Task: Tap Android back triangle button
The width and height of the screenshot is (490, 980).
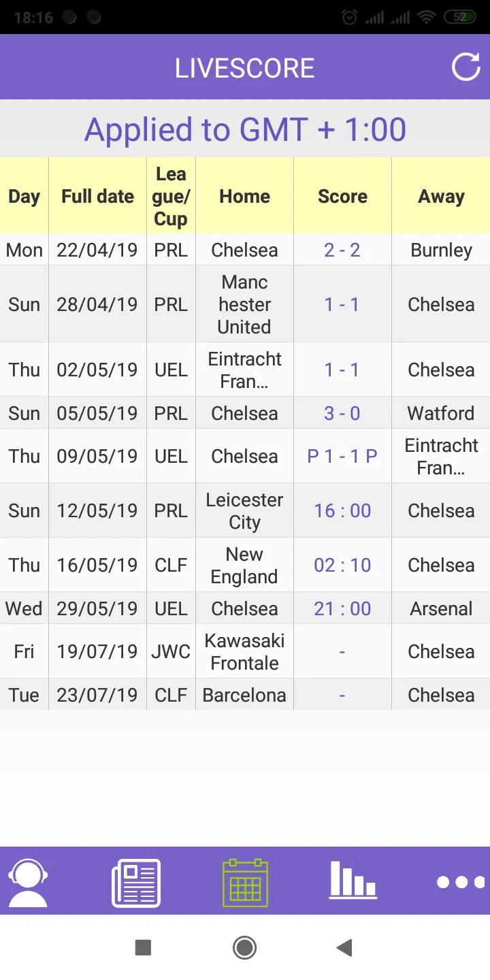Action: (344, 947)
